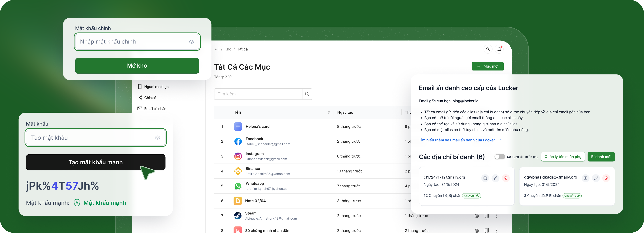
Task: Open Chia sẻ in the sidebar
Action: tap(150, 98)
